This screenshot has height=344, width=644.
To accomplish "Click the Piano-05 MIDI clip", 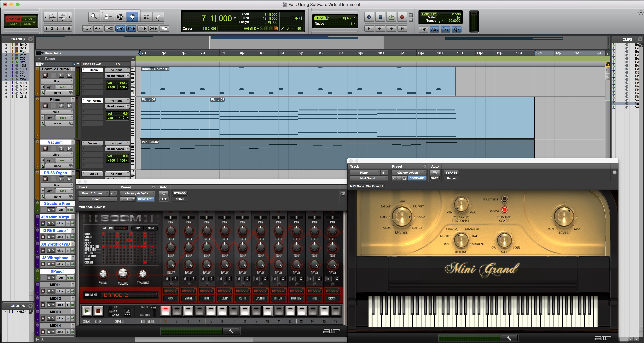I will [372, 118].
